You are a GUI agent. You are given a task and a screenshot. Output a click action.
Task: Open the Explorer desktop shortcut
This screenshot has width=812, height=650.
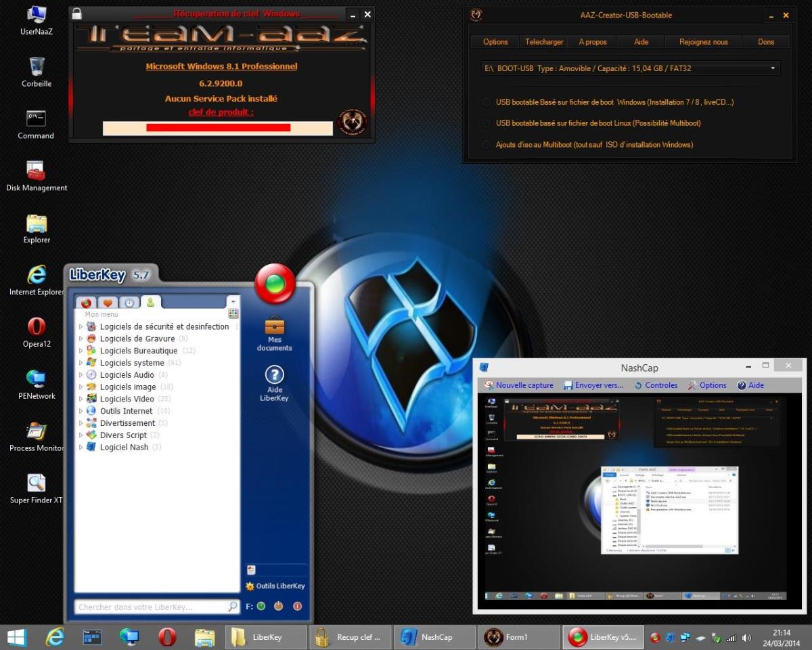click(x=37, y=228)
